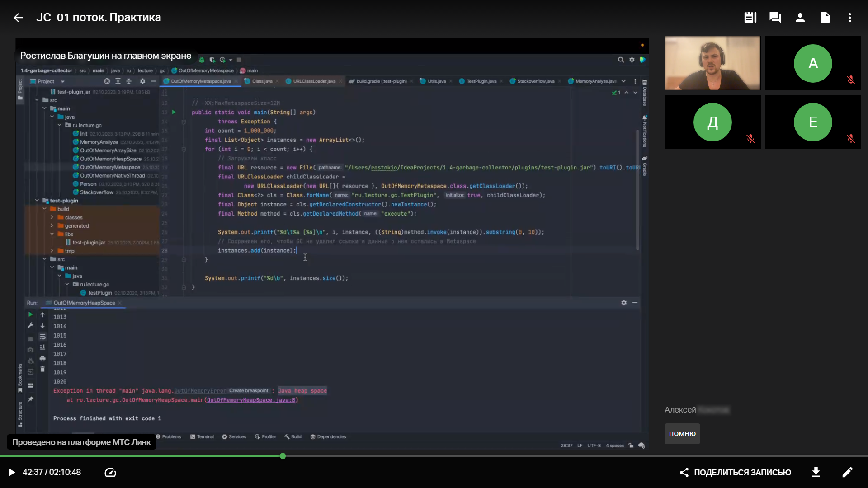Viewport: 868px width, 488px height.
Task: Open Project view dropdown arrow
Action: point(62,82)
